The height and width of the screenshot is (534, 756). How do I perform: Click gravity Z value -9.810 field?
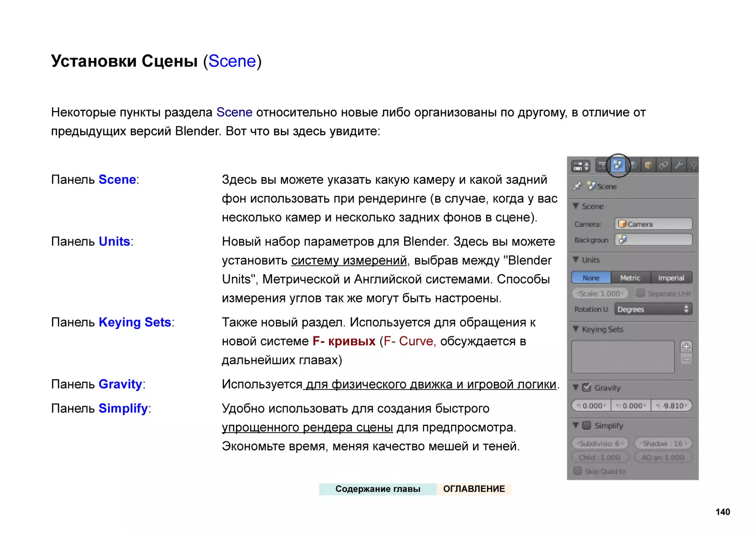pyautogui.click(x=672, y=405)
